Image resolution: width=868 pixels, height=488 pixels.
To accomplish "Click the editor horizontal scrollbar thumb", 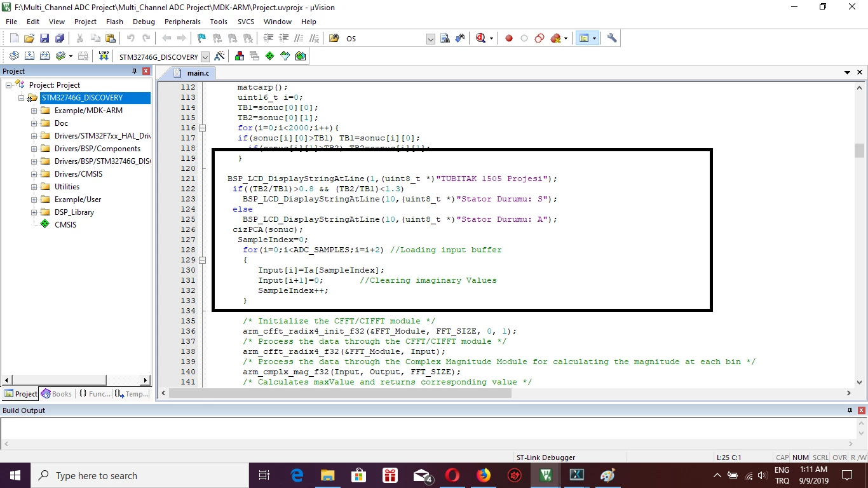I will (340, 393).
